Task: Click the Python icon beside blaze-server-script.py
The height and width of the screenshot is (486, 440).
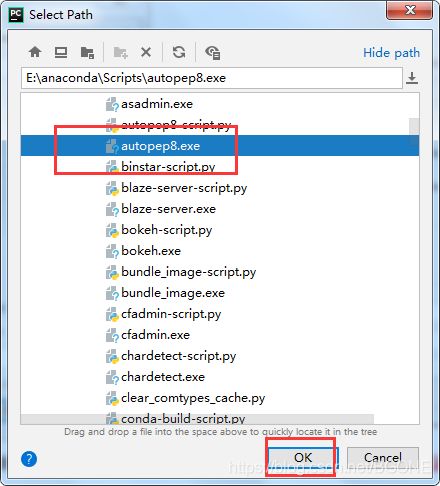Action: tap(112, 188)
